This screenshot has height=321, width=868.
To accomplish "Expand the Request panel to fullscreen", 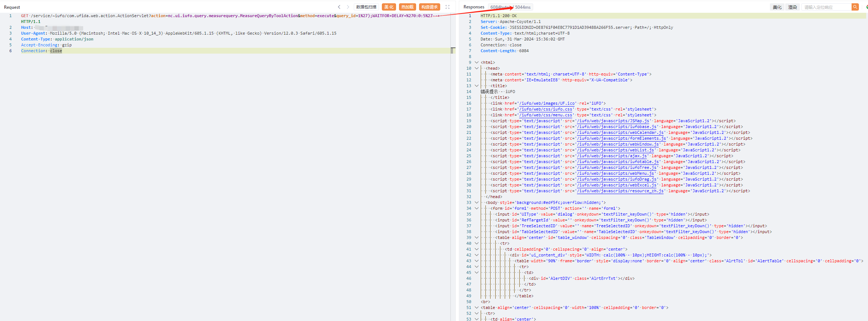I will coord(447,7).
